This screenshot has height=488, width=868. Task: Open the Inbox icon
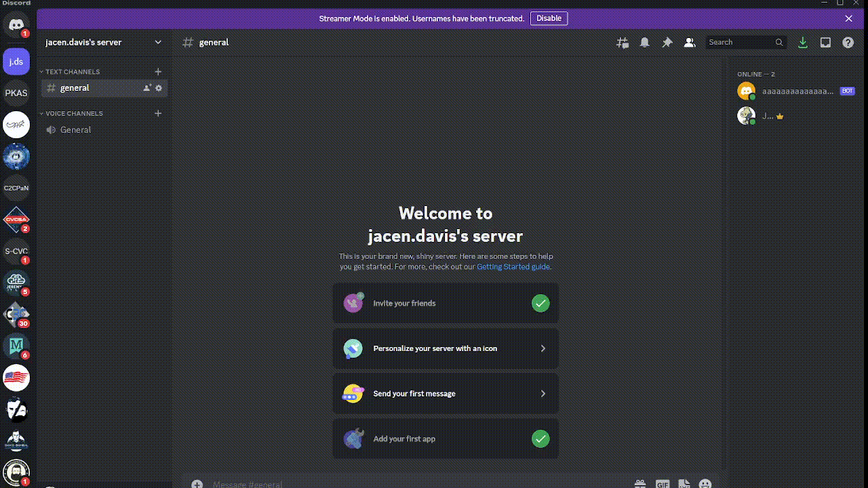pyautogui.click(x=825, y=43)
